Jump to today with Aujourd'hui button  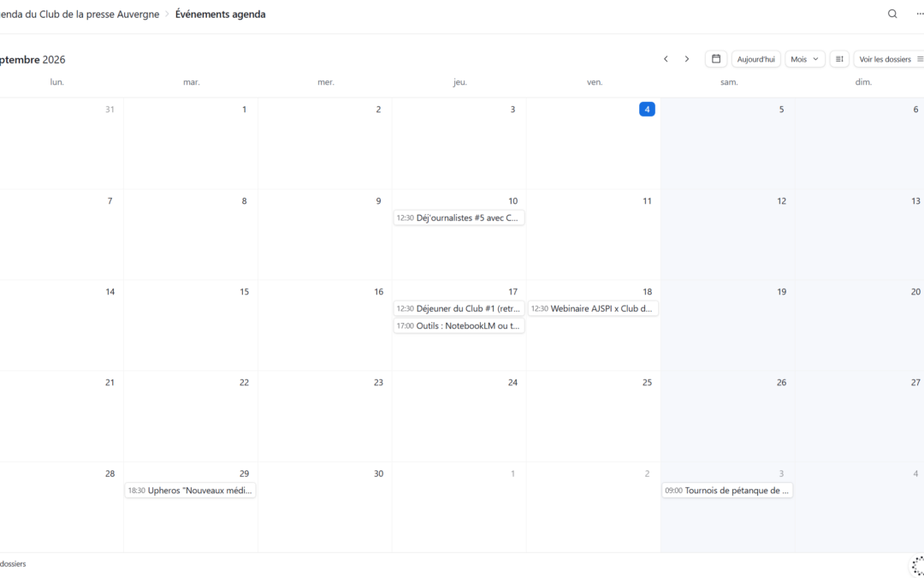click(x=756, y=59)
